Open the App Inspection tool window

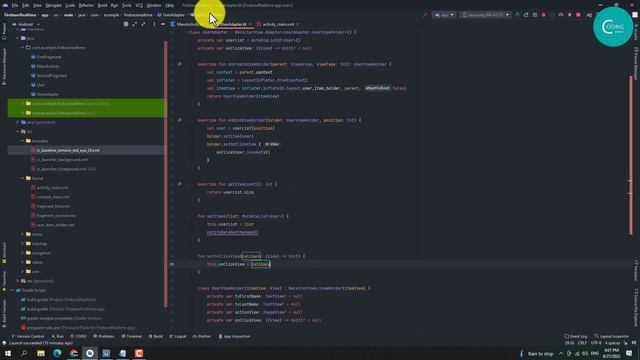(x=234, y=336)
